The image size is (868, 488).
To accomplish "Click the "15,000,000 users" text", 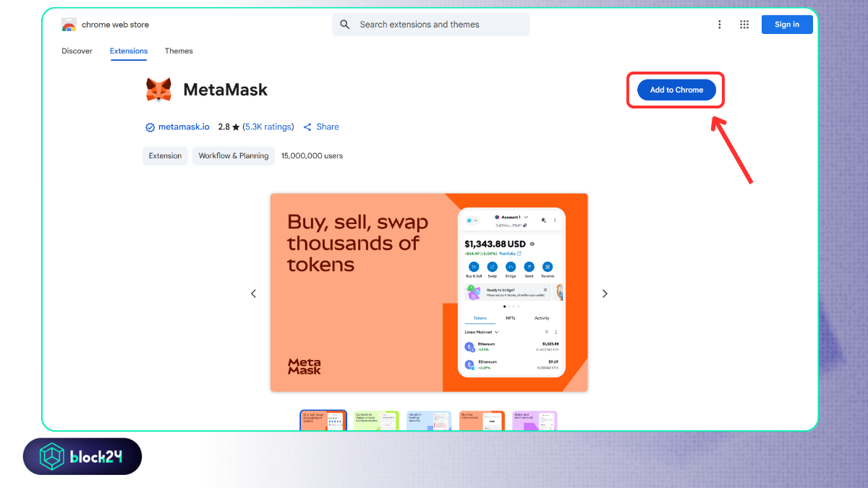I will pos(312,155).
